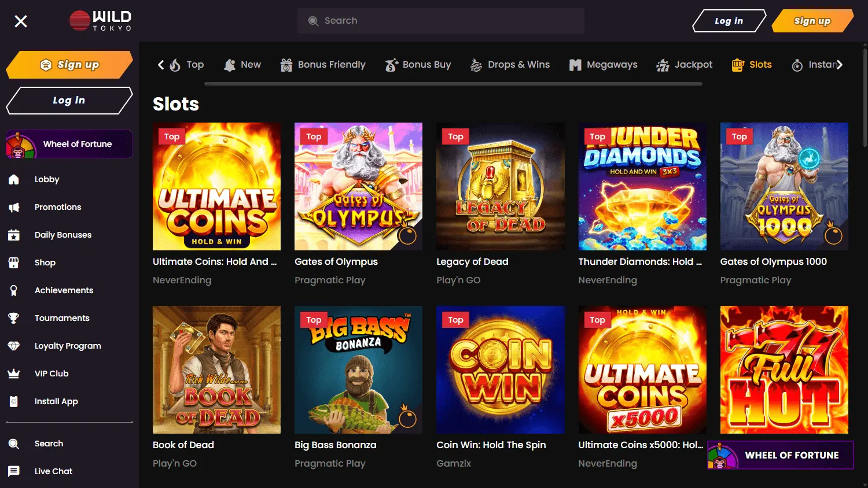This screenshot has height=488, width=868.
Task: Open the Wild Tokyo logo home link
Action: [x=101, y=21]
